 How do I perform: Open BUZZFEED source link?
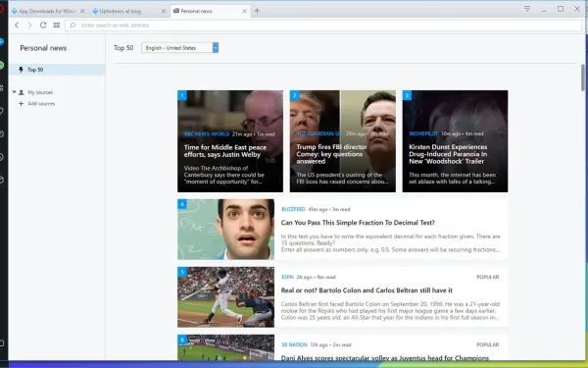pos(293,209)
